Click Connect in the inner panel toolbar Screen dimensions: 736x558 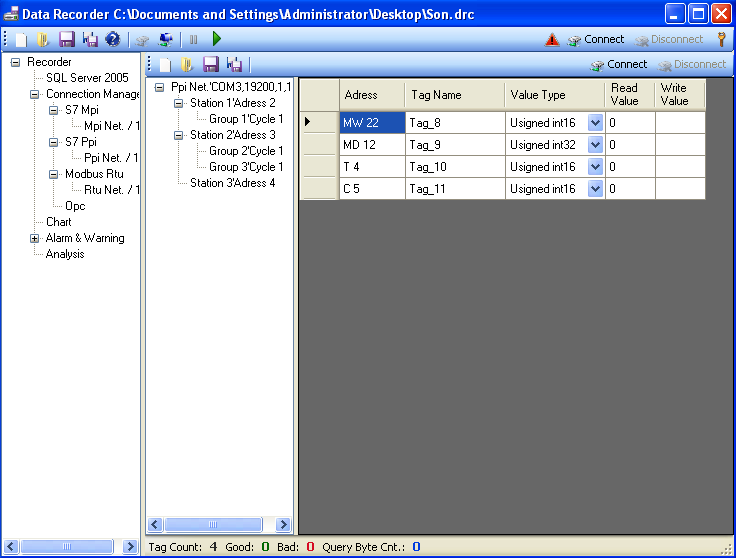click(x=619, y=64)
